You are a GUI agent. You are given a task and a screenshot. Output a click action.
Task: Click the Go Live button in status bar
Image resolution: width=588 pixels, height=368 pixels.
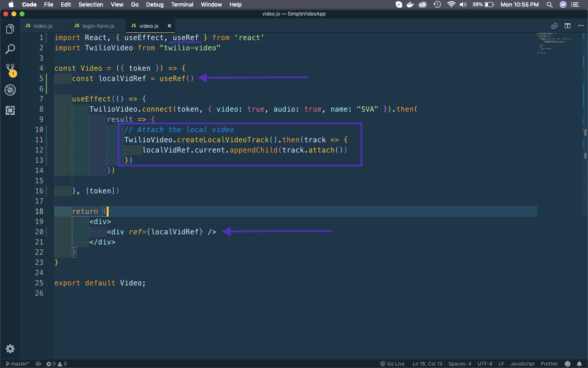(x=392, y=364)
